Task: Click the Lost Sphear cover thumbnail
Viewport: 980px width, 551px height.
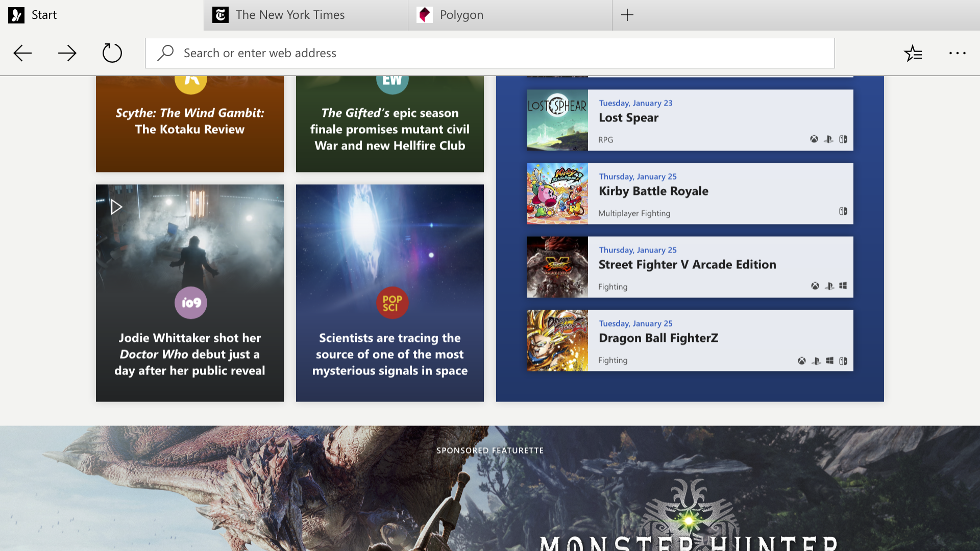Action: point(557,120)
